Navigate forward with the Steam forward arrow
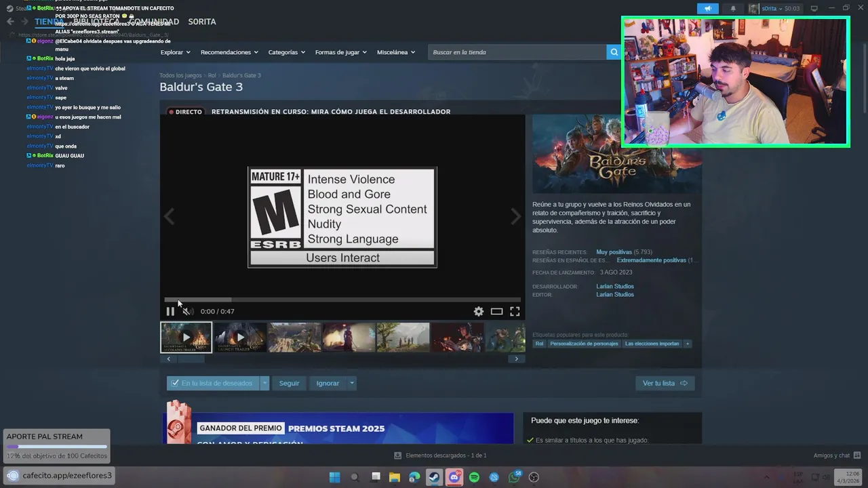This screenshot has height=488, width=868. pos(25,22)
